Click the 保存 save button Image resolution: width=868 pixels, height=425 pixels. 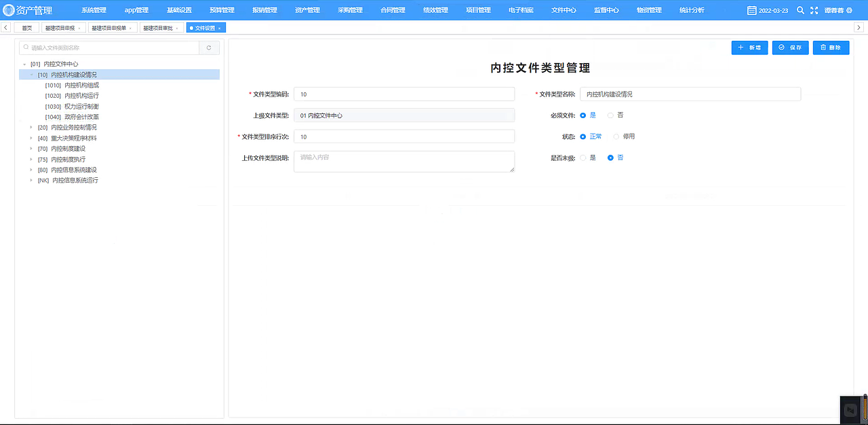[x=790, y=48]
